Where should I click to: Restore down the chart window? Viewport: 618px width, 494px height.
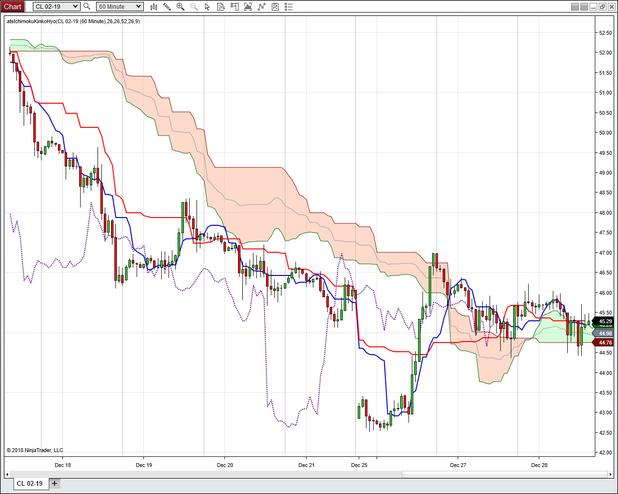[x=602, y=6]
